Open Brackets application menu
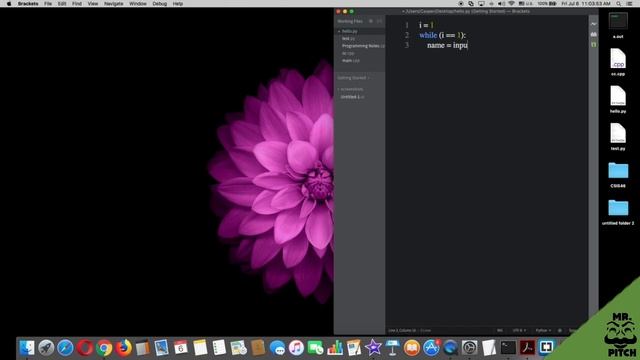The image size is (640, 360). pyautogui.click(x=28, y=4)
